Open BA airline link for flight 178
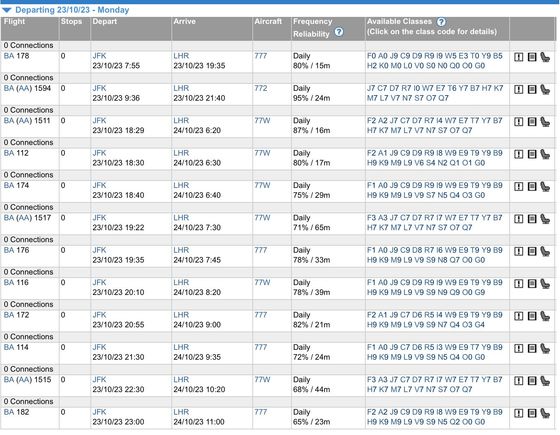 9,56
